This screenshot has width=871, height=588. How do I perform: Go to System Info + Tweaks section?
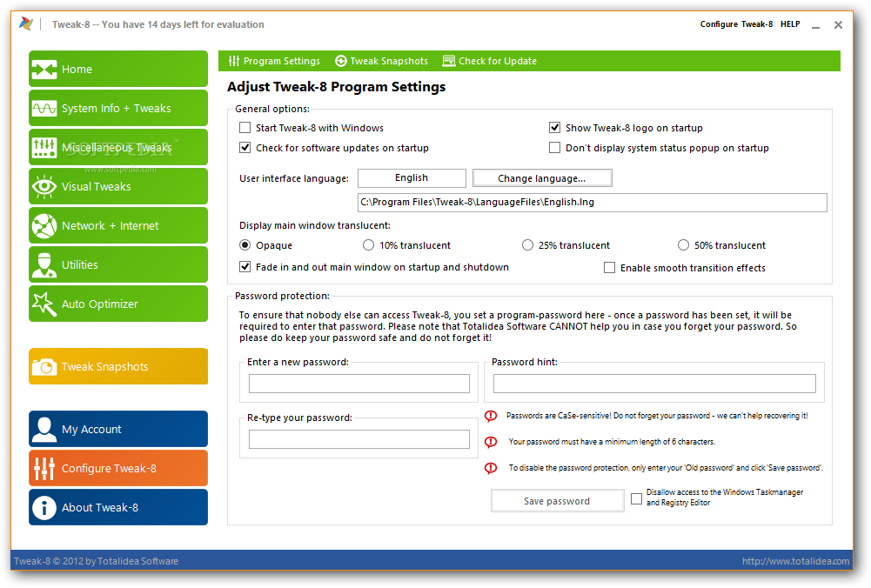(x=118, y=108)
